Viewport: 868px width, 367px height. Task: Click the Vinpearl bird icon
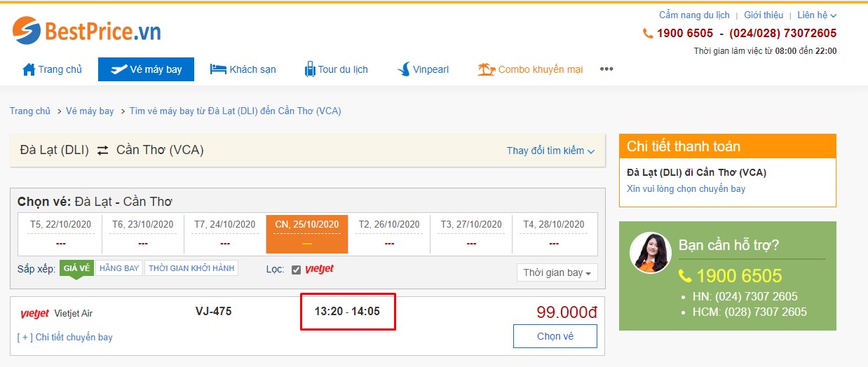403,69
